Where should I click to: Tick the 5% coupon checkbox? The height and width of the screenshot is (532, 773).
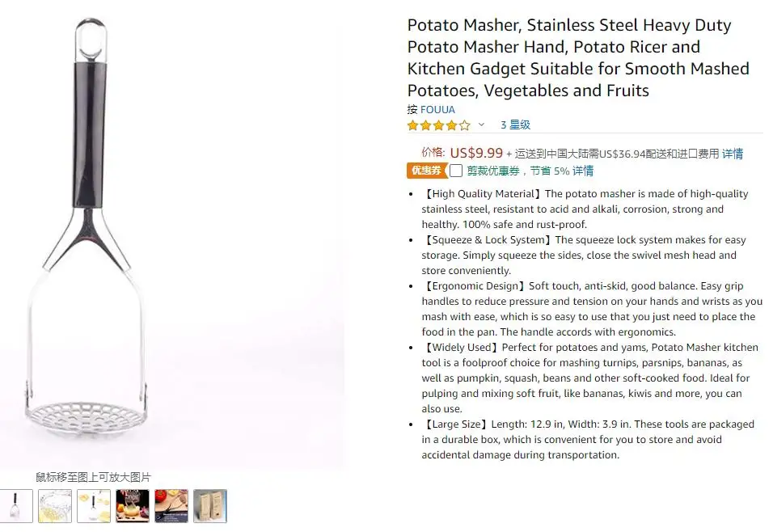click(456, 171)
